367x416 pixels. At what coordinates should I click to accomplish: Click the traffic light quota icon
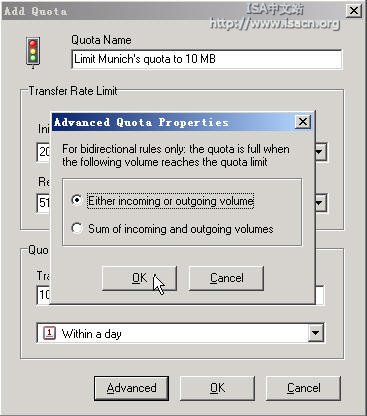33,53
